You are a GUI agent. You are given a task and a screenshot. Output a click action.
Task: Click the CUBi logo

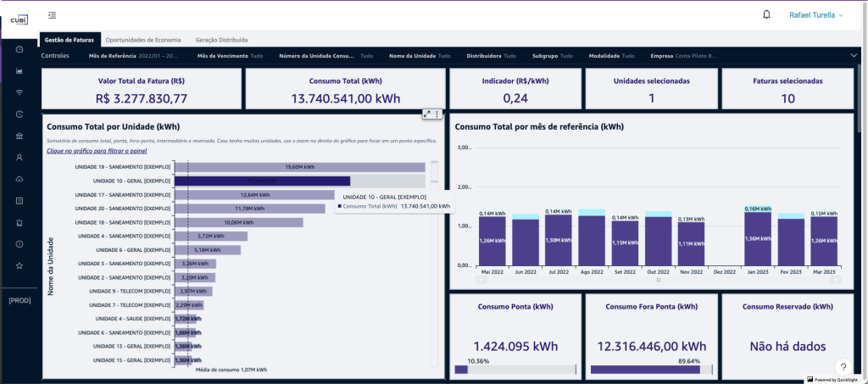tap(19, 20)
